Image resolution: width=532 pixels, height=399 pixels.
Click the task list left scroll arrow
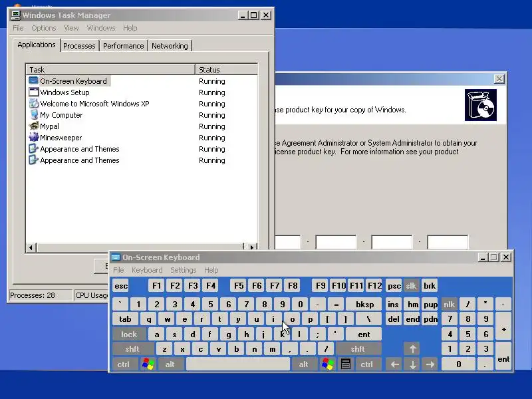coord(31,247)
